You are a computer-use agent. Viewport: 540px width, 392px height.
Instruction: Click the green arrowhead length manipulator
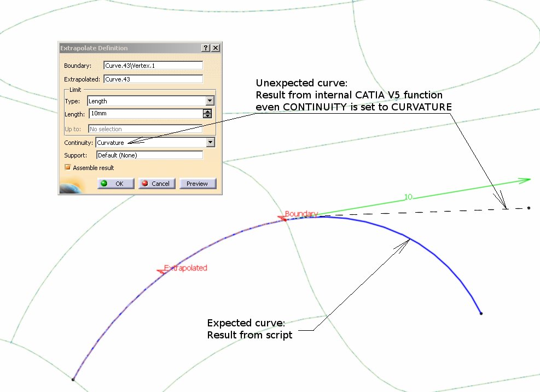(x=525, y=180)
